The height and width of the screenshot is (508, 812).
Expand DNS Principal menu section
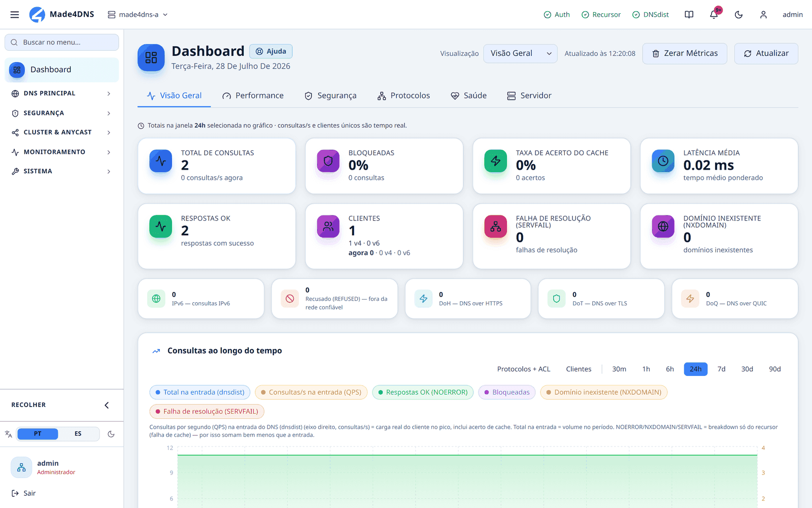click(x=61, y=93)
